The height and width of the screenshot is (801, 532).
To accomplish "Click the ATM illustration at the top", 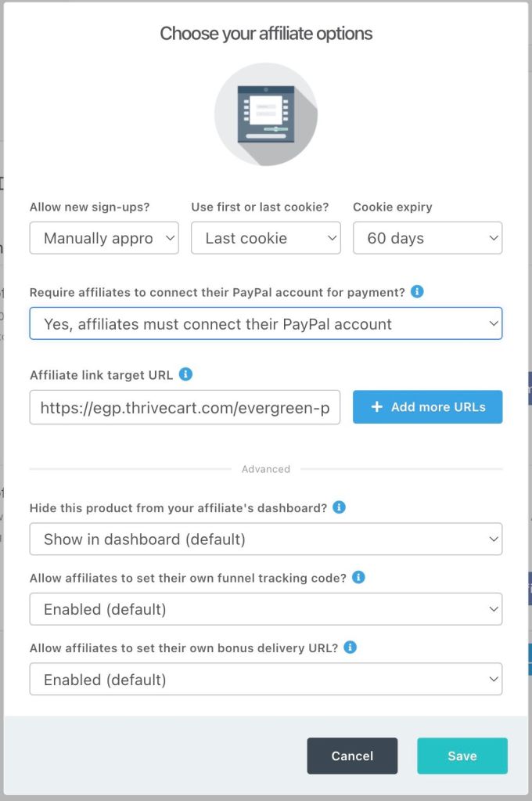I will pyautogui.click(x=266, y=114).
